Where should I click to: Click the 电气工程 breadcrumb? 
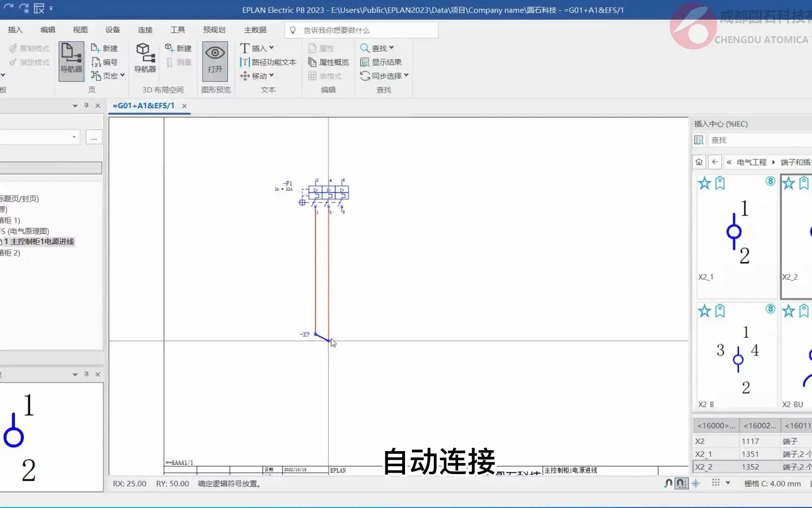pyautogui.click(x=751, y=162)
